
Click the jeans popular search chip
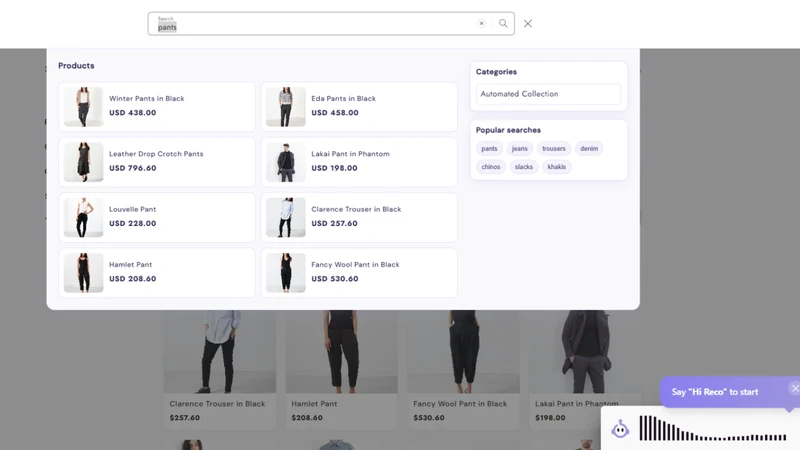coord(519,148)
